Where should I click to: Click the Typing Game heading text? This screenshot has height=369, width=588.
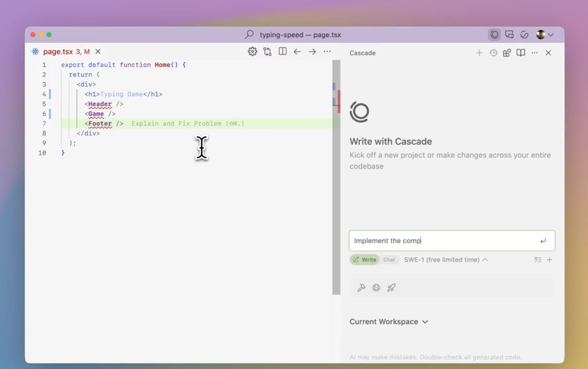coord(121,94)
